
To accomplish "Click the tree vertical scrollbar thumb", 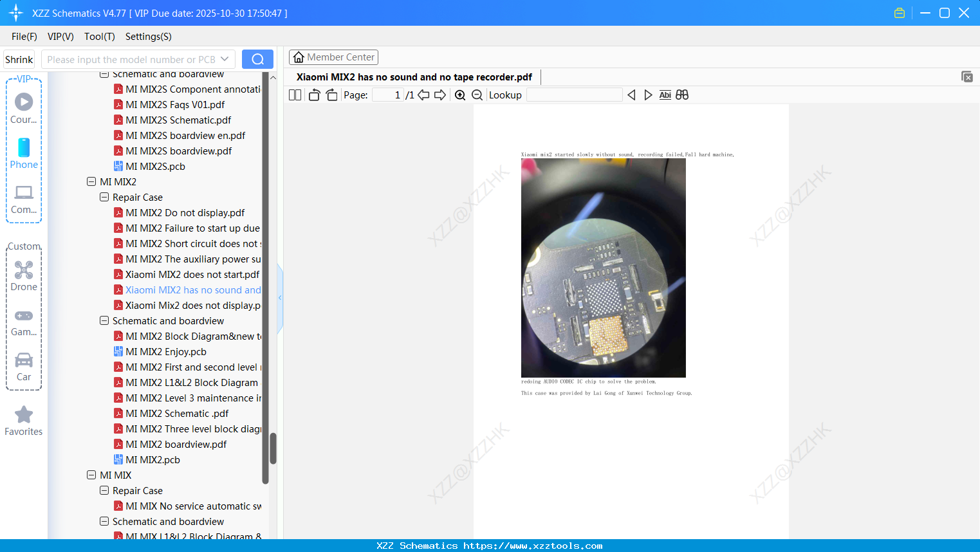I will (273, 448).
